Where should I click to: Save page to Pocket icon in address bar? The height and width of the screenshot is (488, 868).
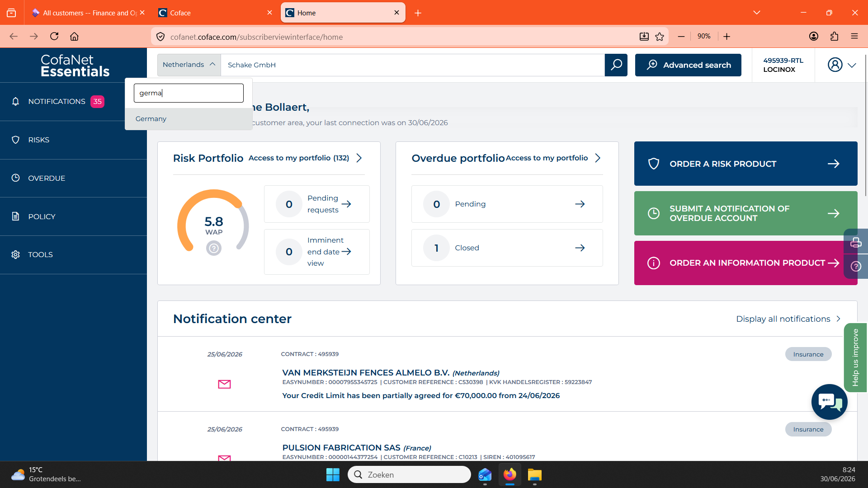point(644,37)
